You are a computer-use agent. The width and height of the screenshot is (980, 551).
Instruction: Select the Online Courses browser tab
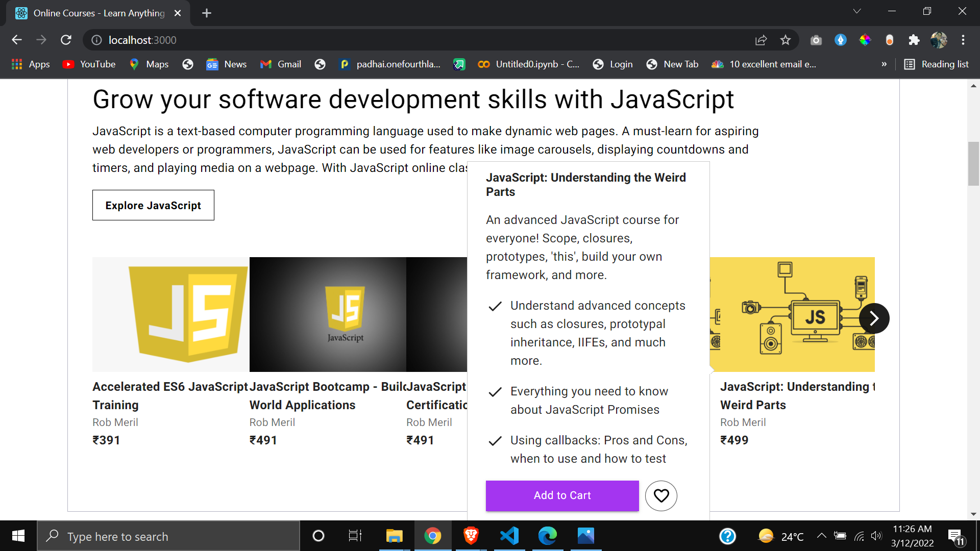point(99,13)
